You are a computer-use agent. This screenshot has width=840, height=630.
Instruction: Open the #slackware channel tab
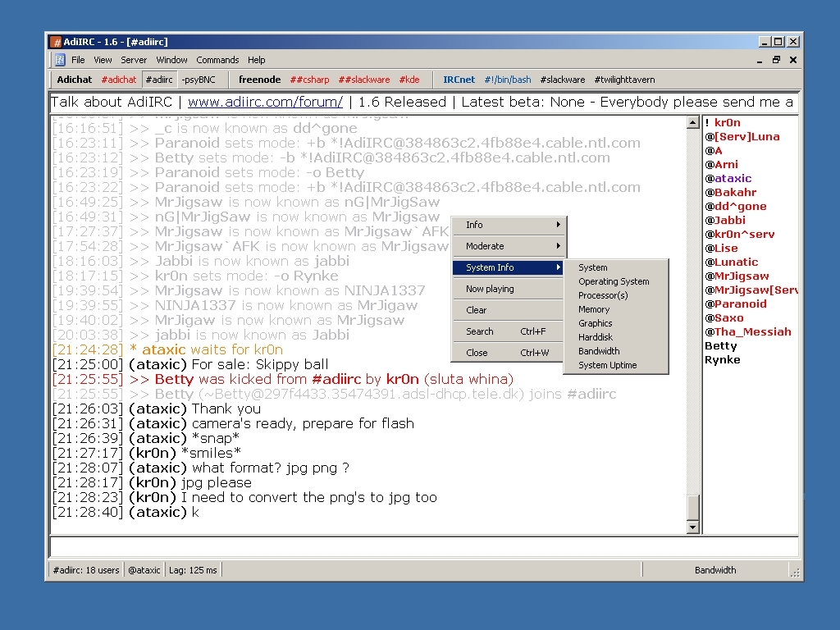(563, 80)
